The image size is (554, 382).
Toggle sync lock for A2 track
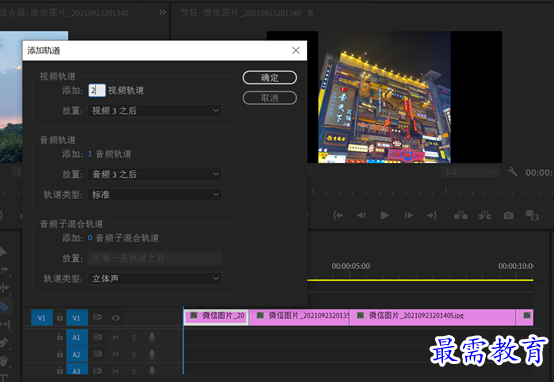pyautogui.click(x=97, y=354)
